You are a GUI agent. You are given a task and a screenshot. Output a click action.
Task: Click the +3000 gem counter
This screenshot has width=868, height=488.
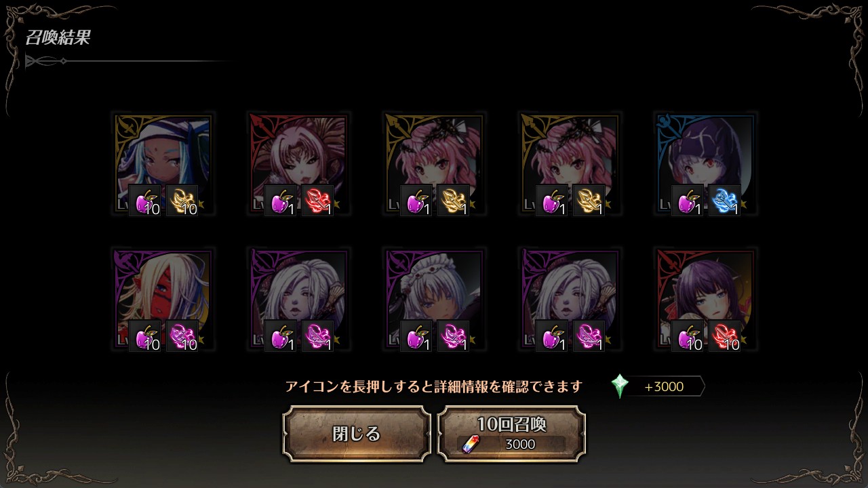[x=665, y=386]
